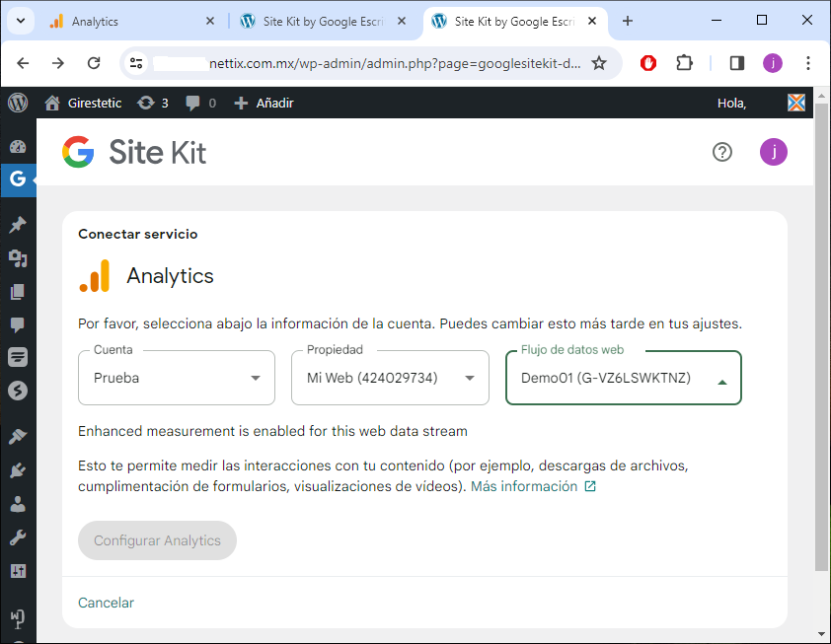Expand the Flujo de datos web dropdown
This screenshot has height=644, width=831.
pos(623,379)
